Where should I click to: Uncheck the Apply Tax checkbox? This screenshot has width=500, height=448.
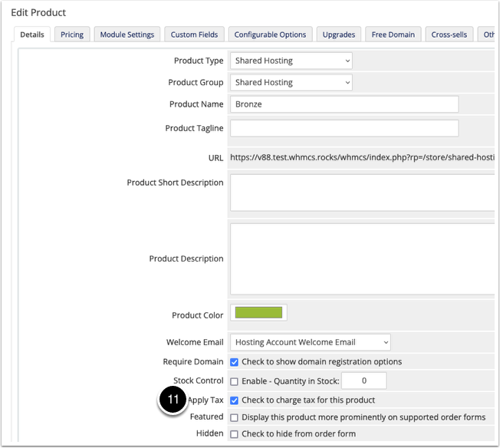point(234,400)
